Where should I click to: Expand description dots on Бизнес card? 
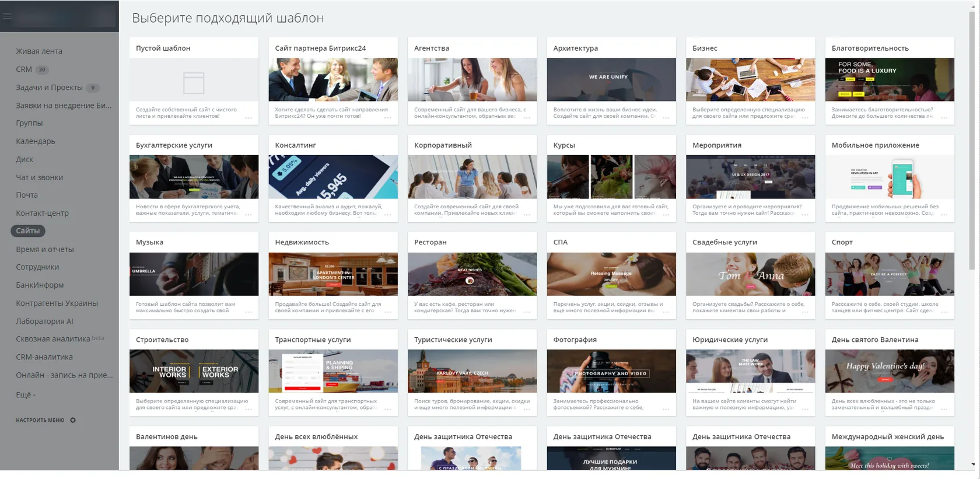pyautogui.click(x=805, y=118)
